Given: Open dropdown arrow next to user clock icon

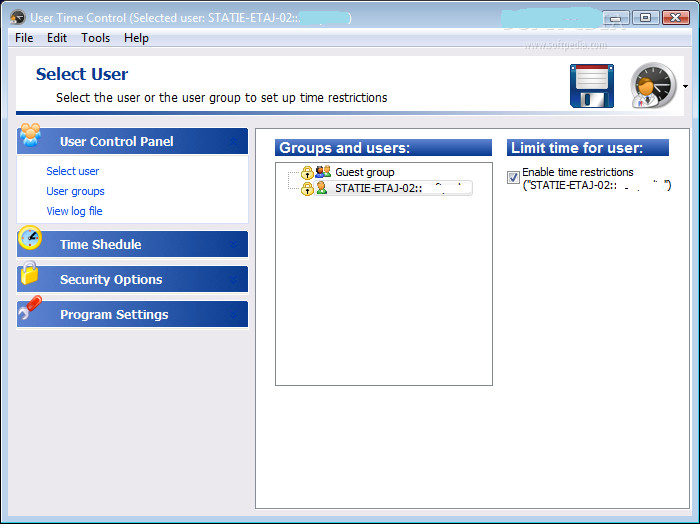Looking at the screenshot, I should 685,86.
